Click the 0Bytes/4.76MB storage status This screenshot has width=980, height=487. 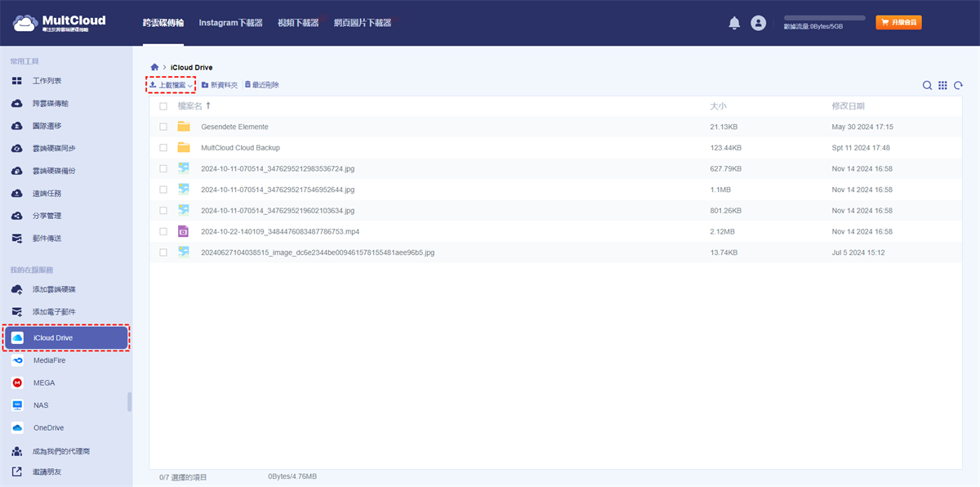[292, 476]
